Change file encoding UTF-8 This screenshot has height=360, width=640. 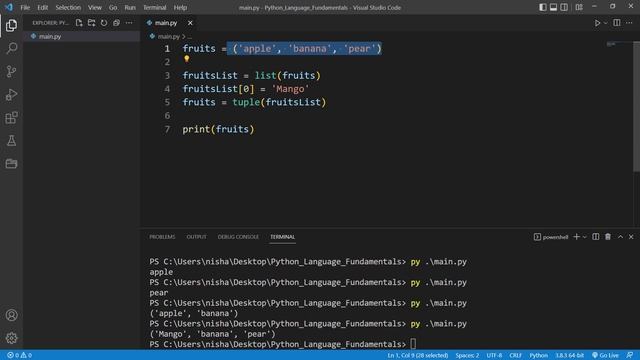click(x=494, y=355)
